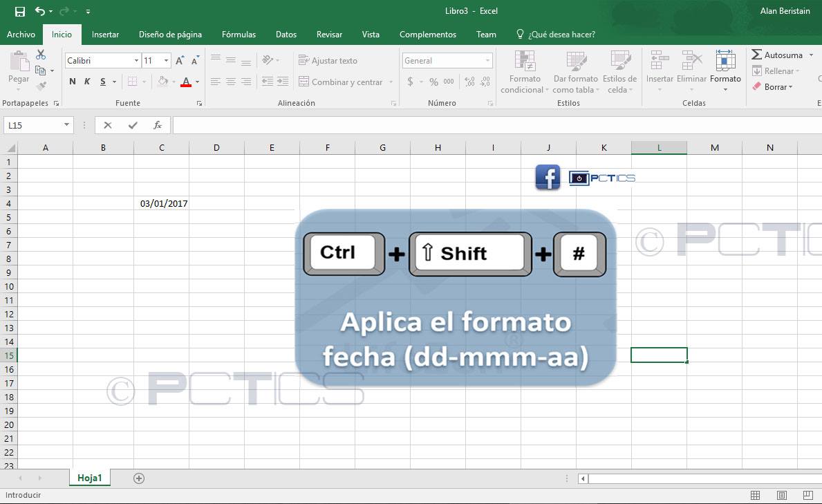The width and height of the screenshot is (822, 504).
Task: Center cell text horizontally
Action: point(231,82)
